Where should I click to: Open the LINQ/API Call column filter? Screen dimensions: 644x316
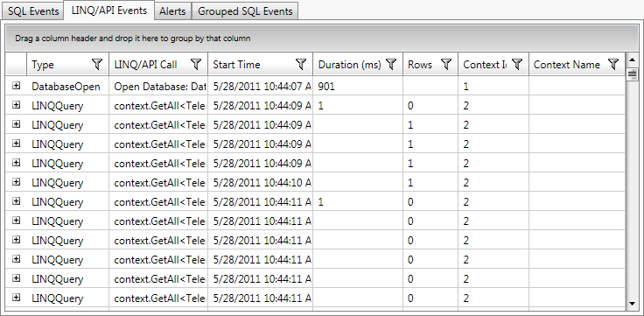[x=196, y=64]
